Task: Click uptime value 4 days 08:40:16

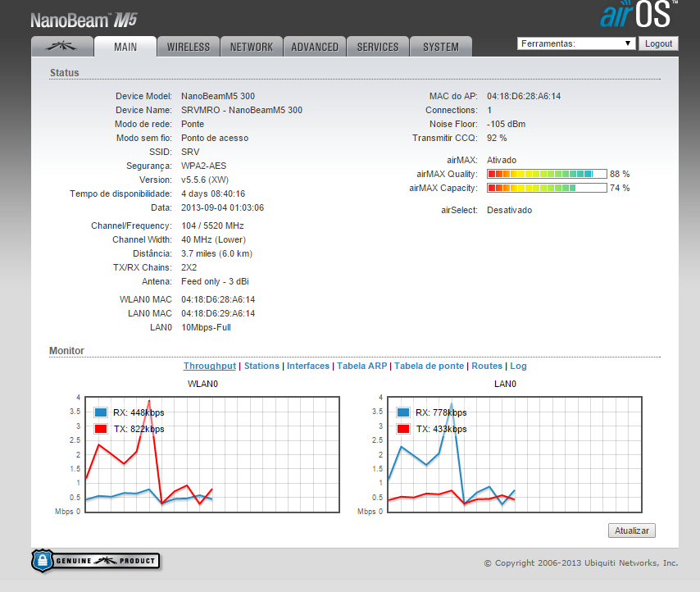Action: click(x=213, y=194)
